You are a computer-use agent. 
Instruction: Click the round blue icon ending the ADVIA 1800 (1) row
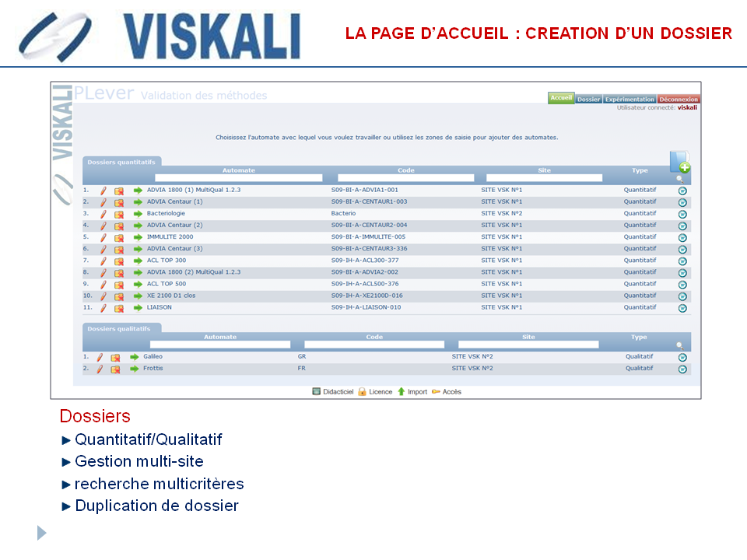pyautogui.click(x=682, y=191)
